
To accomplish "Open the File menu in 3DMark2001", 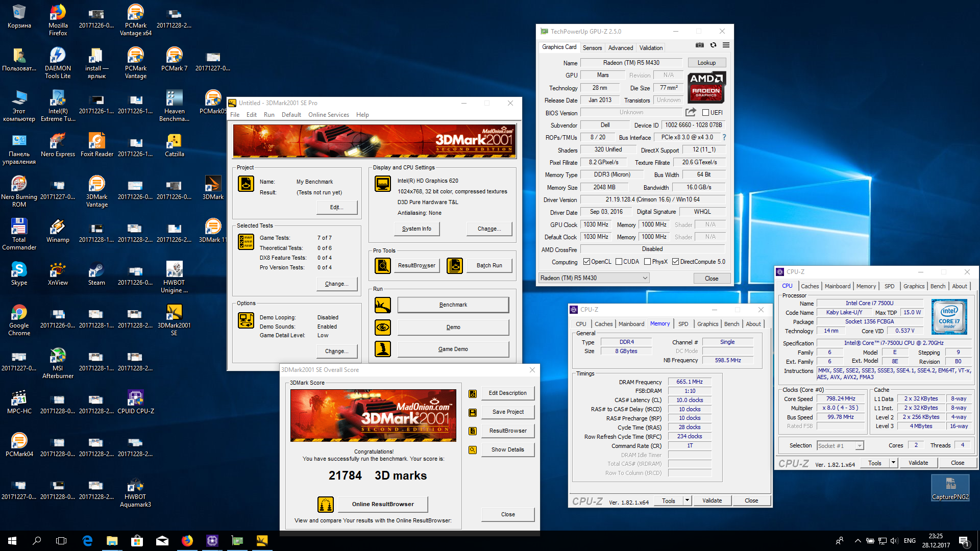I will pos(235,115).
